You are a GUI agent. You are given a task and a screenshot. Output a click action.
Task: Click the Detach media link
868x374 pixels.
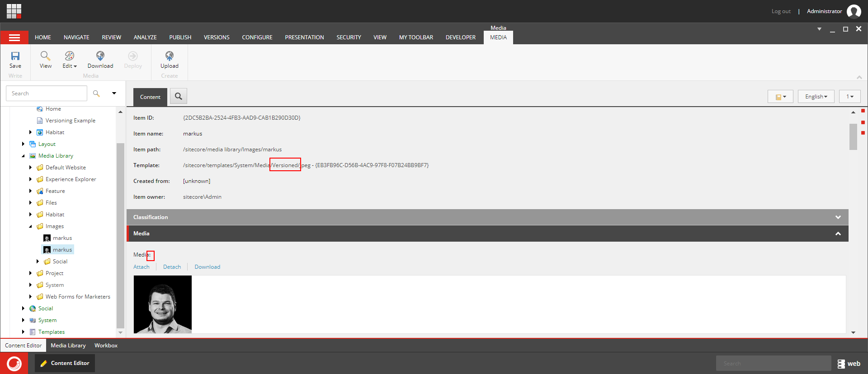click(172, 267)
